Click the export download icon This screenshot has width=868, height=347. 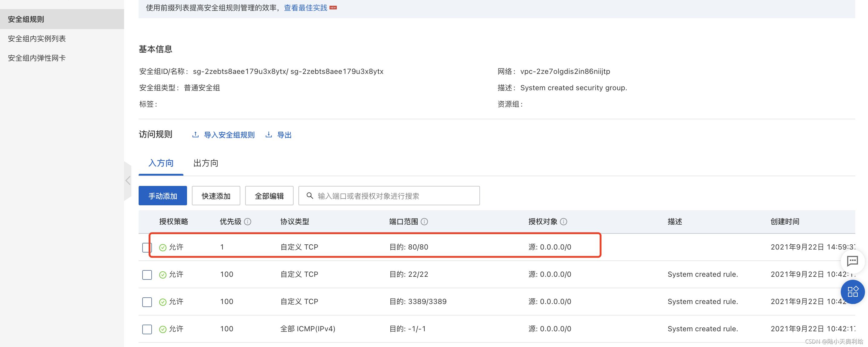point(268,134)
